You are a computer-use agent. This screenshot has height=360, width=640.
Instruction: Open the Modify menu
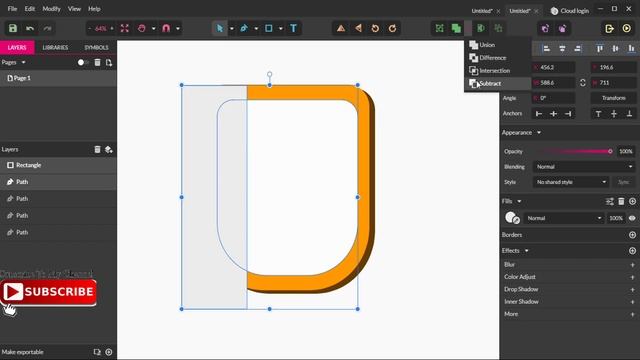tap(51, 9)
